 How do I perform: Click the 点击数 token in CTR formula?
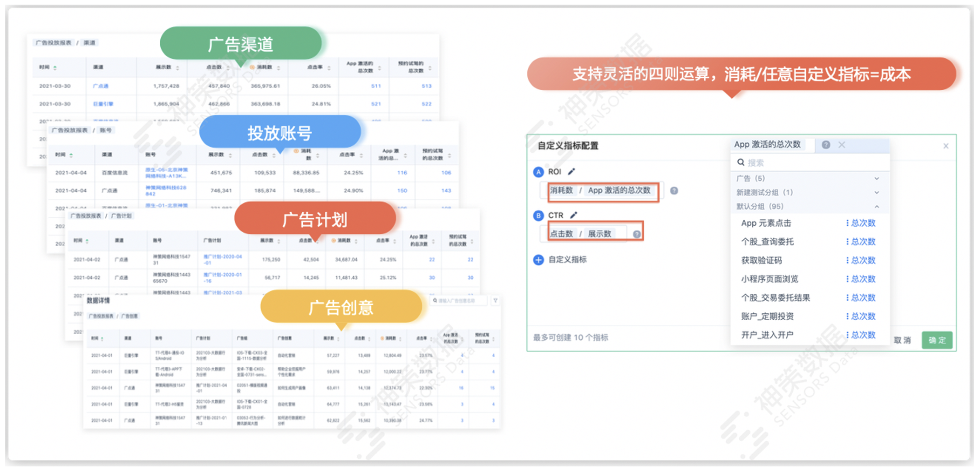[561, 234]
